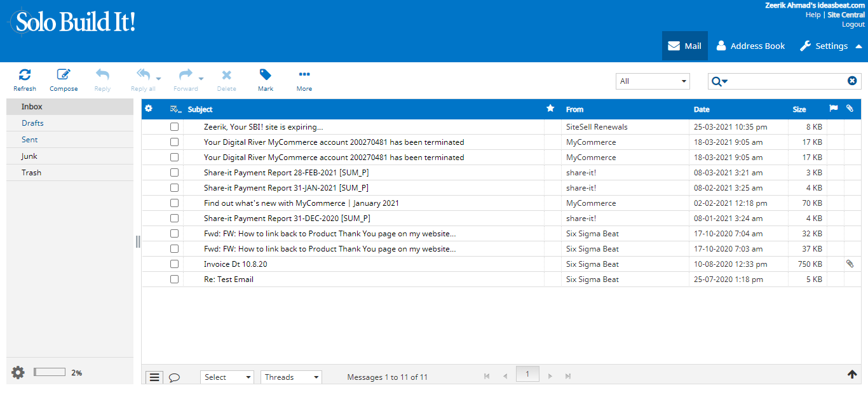Click the first page arrow
The image size is (868, 397).
tap(487, 377)
